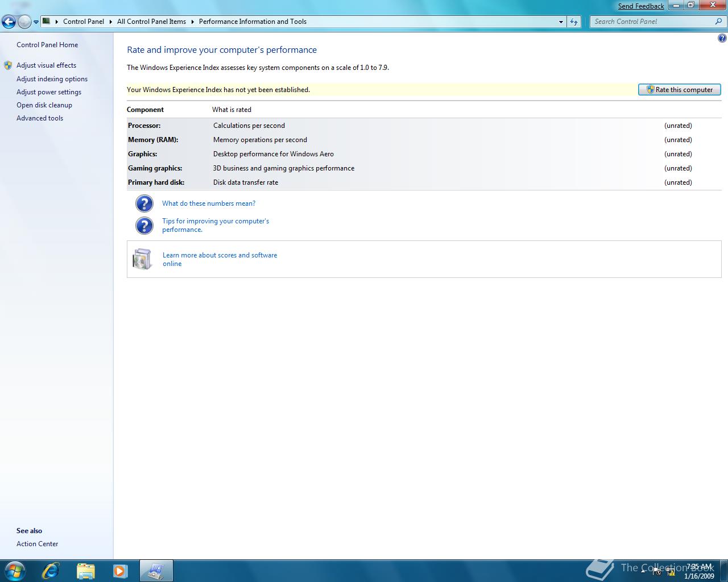728x582 pixels.
Task: Open Learn more about scores and software online
Action: point(220,259)
